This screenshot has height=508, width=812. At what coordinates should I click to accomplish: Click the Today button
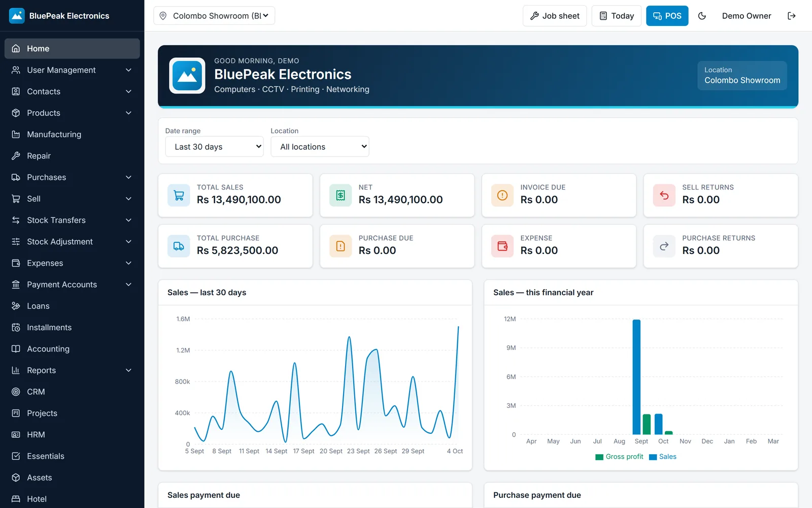tap(617, 16)
